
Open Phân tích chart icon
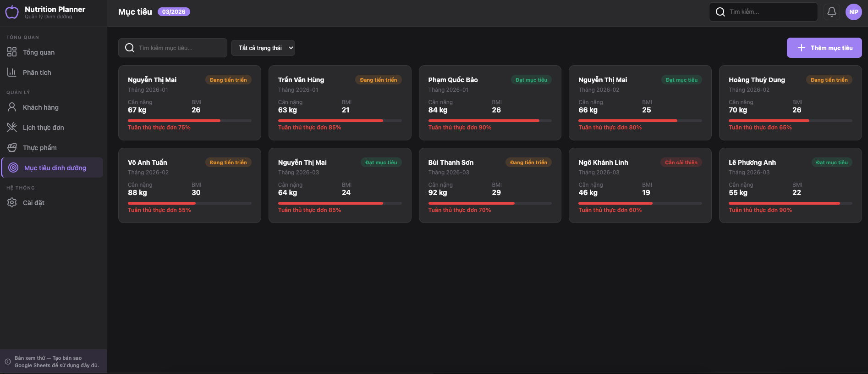click(x=12, y=73)
